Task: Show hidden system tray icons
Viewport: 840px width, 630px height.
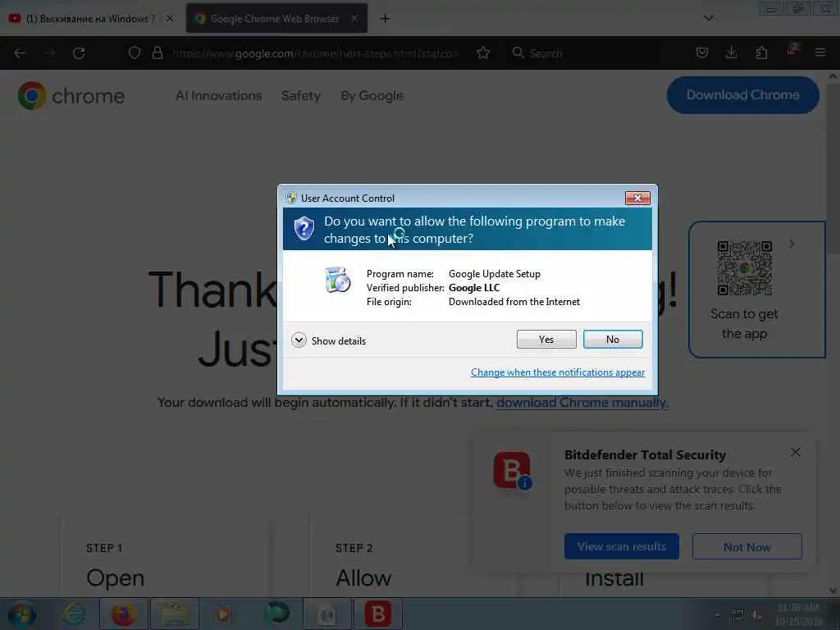Action: pyautogui.click(x=717, y=615)
